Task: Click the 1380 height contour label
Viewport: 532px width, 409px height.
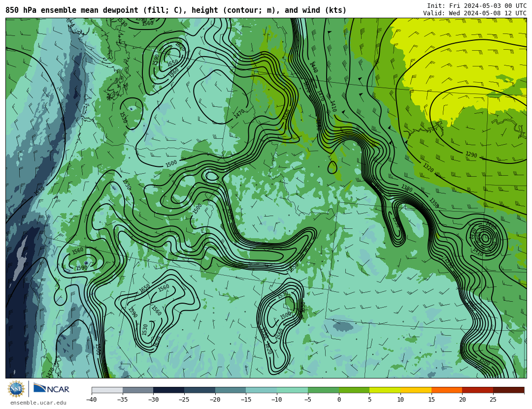Action: [x=407, y=188]
